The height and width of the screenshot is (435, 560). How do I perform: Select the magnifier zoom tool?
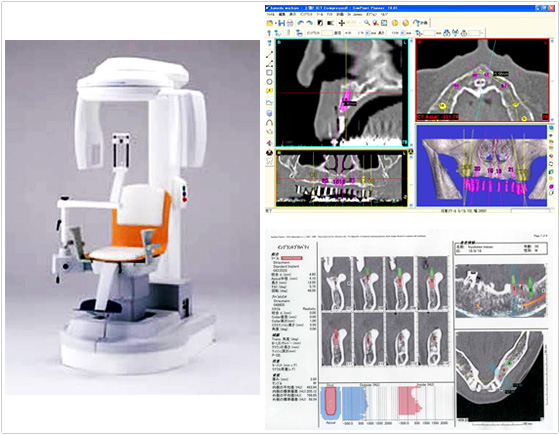pyautogui.click(x=367, y=23)
